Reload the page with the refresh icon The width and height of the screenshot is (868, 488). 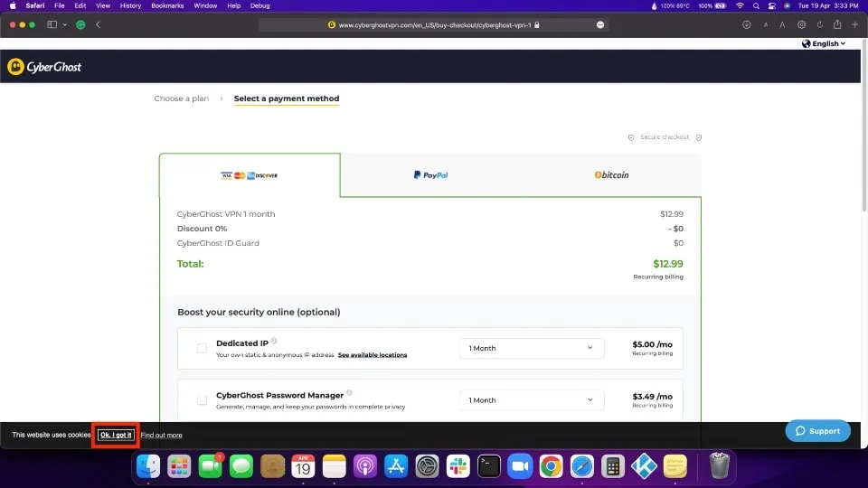click(820, 25)
